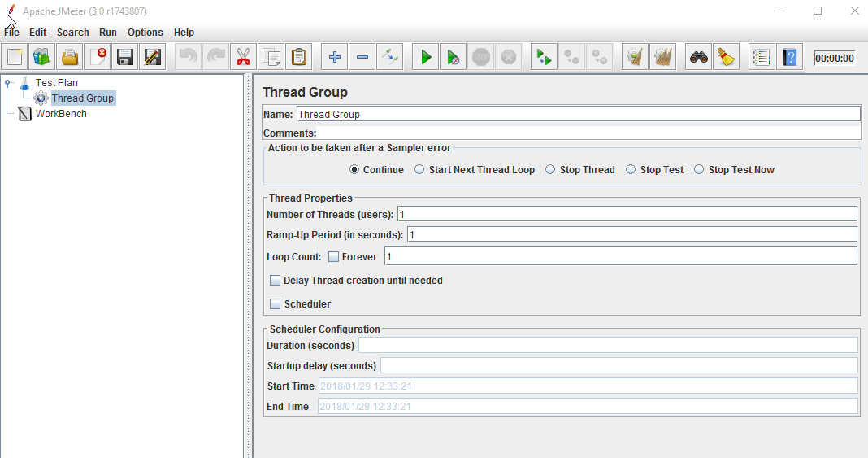Screen dimensions: 868x458
Task: Click the Paste clipboard icon
Action: (x=299, y=57)
